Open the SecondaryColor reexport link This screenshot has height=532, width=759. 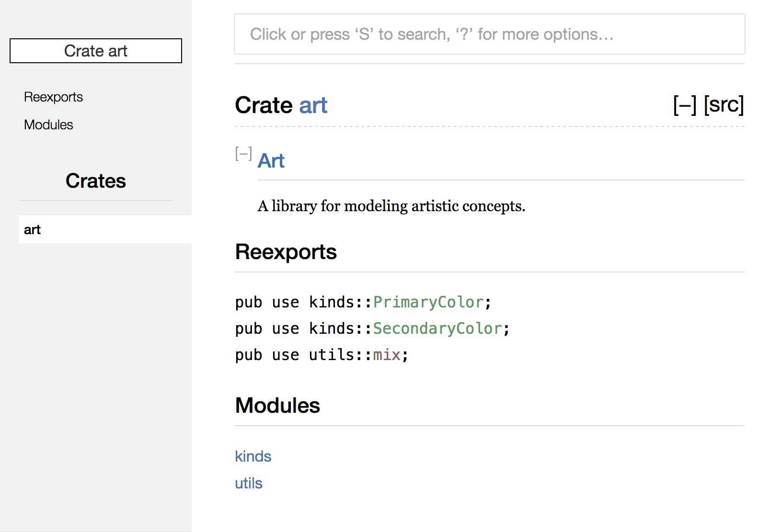(437, 328)
